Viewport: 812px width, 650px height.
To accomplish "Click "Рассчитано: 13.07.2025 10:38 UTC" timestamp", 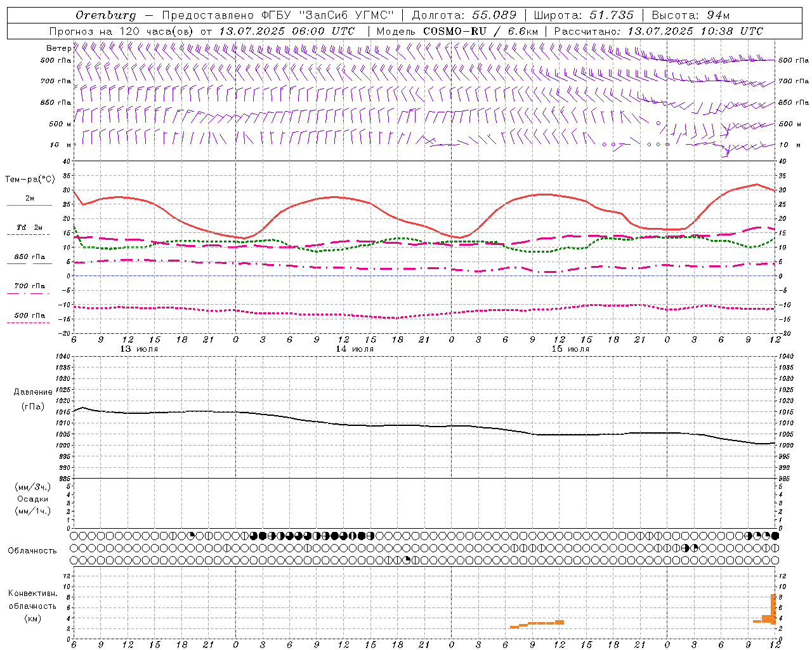I will point(658,31).
